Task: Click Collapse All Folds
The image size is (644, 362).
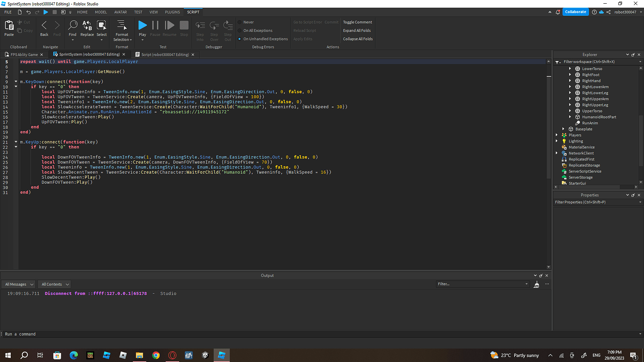Action: tap(358, 39)
